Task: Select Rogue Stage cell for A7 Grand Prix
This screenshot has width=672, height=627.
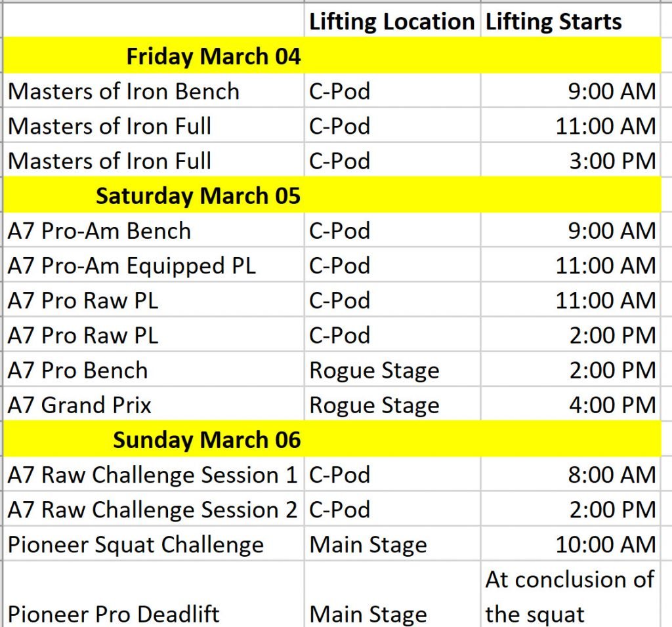Action: 392,404
